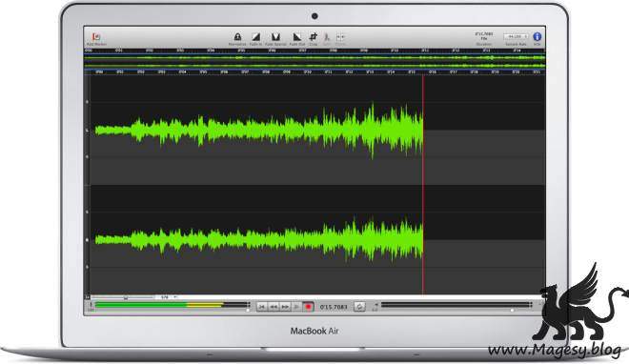This screenshot has height=364, width=629.
Task: Click the fast forward button
Action: pos(285,307)
